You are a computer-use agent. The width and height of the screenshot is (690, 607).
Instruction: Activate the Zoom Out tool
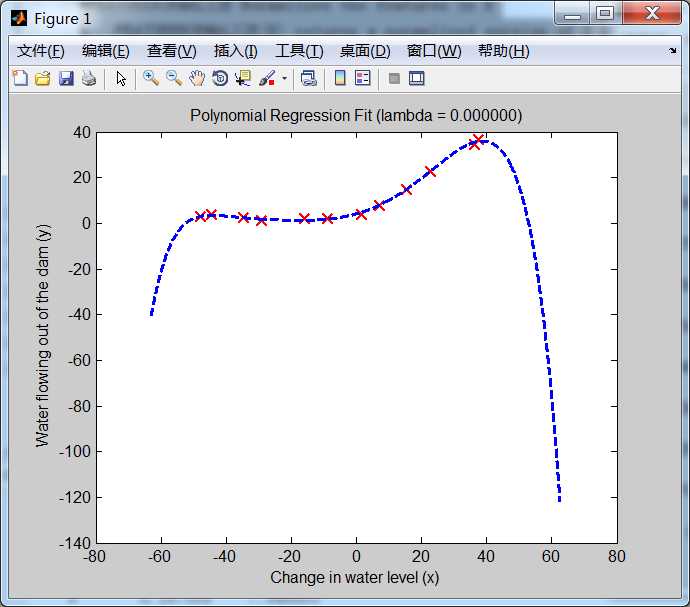pos(174,78)
